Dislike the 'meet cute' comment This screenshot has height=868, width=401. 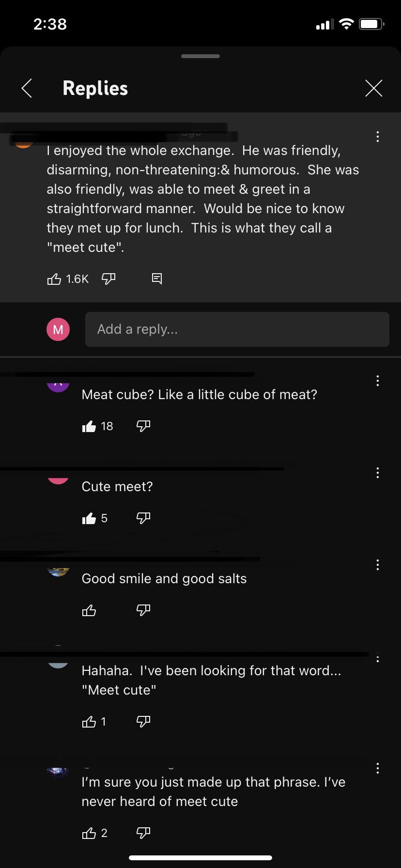pos(108,279)
